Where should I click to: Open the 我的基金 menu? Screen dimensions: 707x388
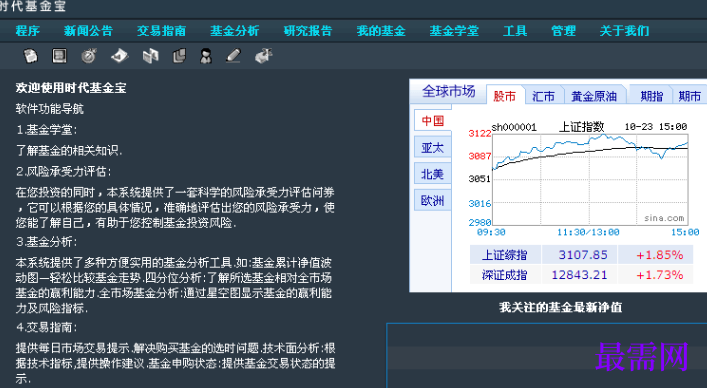(381, 31)
